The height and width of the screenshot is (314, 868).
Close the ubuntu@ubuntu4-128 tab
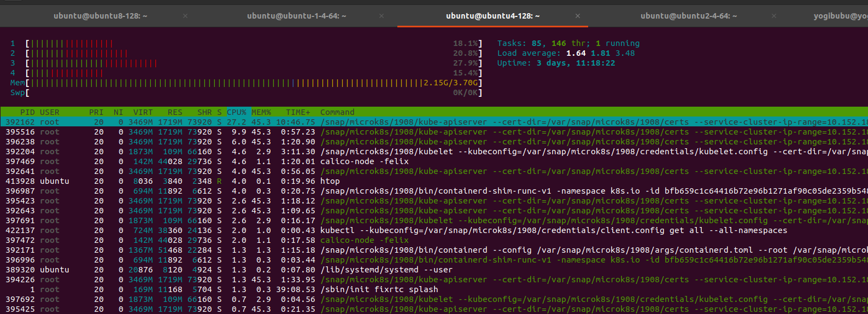click(578, 16)
